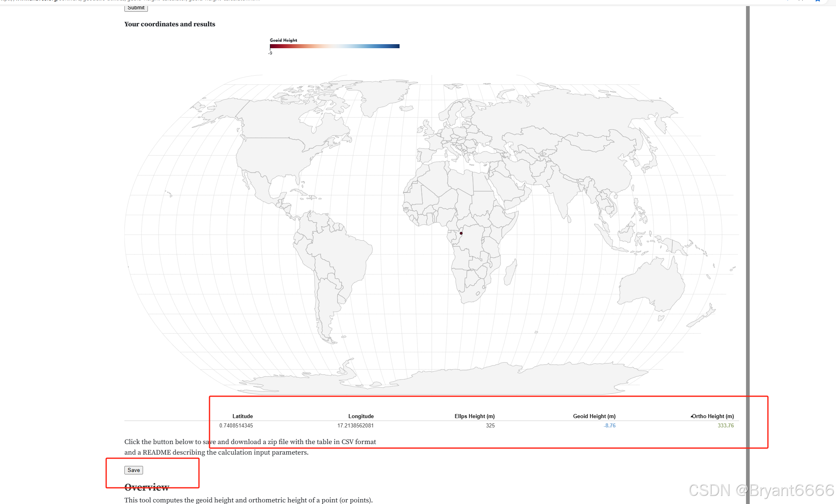Sort table by Longitude column header
Viewport: 836px width, 504px height.
click(361, 416)
